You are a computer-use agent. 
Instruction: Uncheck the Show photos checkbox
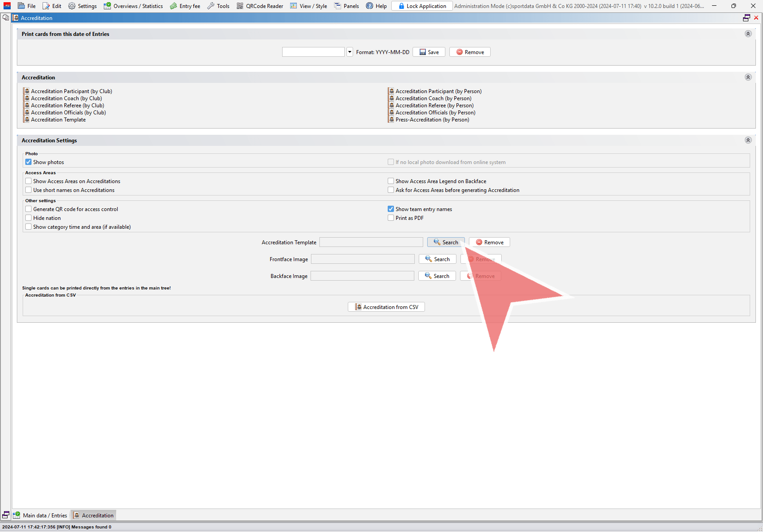(x=29, y=162)
